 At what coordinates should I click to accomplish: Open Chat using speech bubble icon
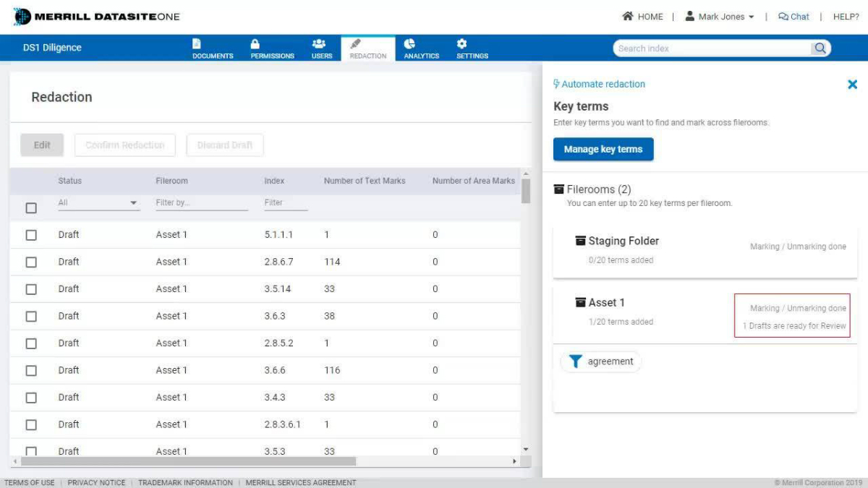[x=783, y=17]
